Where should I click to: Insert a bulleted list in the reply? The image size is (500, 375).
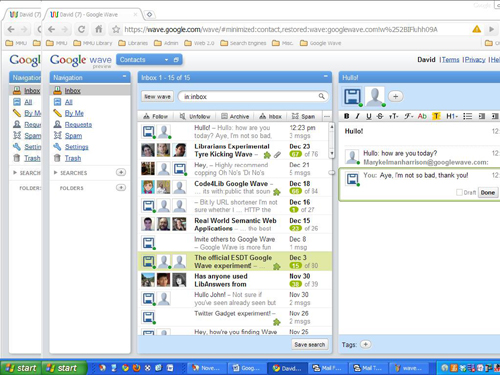pos(468,116)
